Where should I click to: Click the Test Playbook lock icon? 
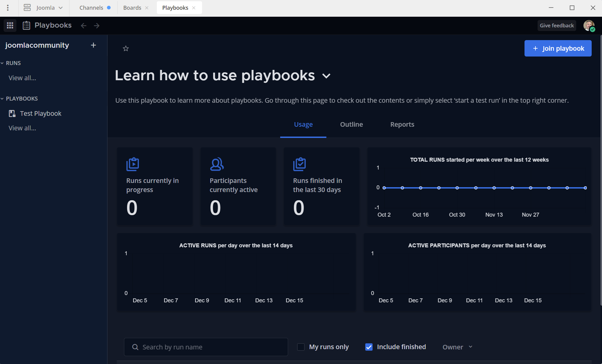[x=12, y=114]
